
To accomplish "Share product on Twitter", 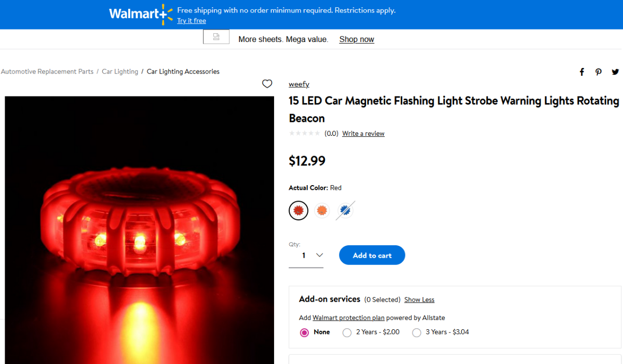I will (615, 72).
